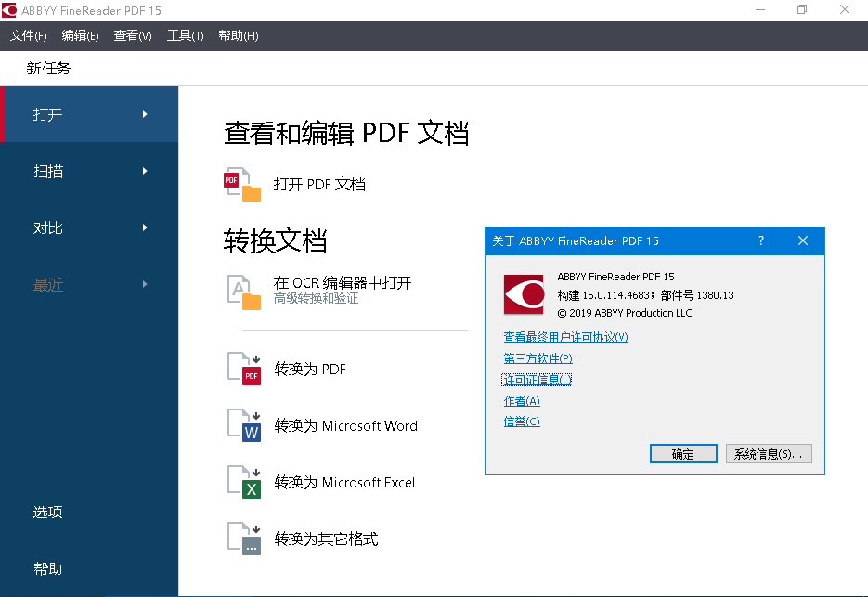The width and height of the screenshot is (868, 597).
Task: Select 打开 in the sidebar
Action: point(89,114)
